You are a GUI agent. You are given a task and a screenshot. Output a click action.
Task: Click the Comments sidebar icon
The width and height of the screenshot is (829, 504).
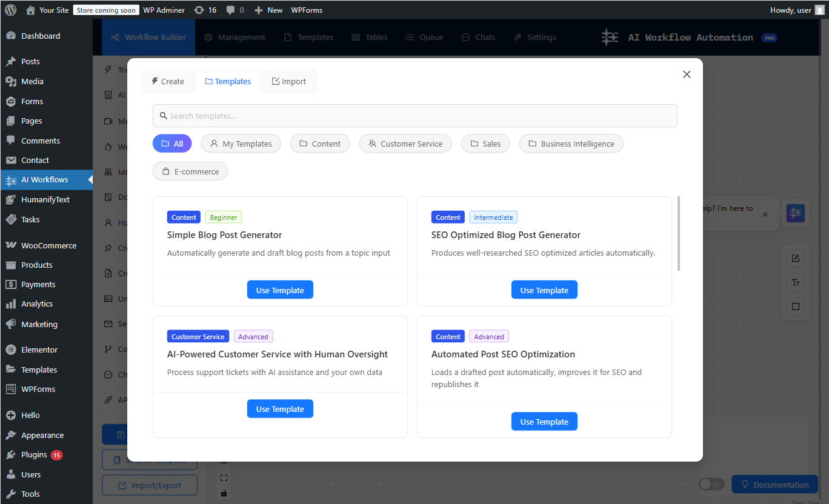(11, 141)
